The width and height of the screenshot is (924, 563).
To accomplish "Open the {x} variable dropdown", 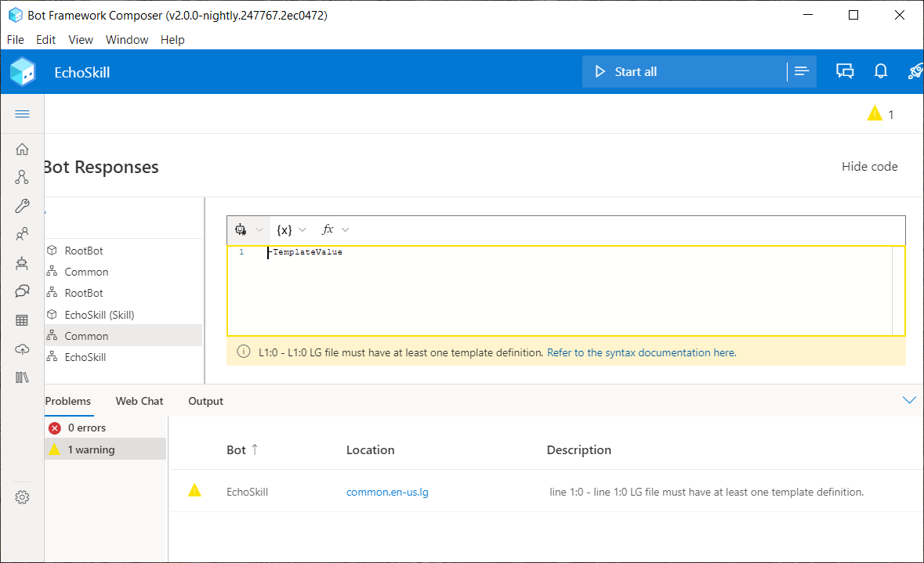I will (290, 229).
